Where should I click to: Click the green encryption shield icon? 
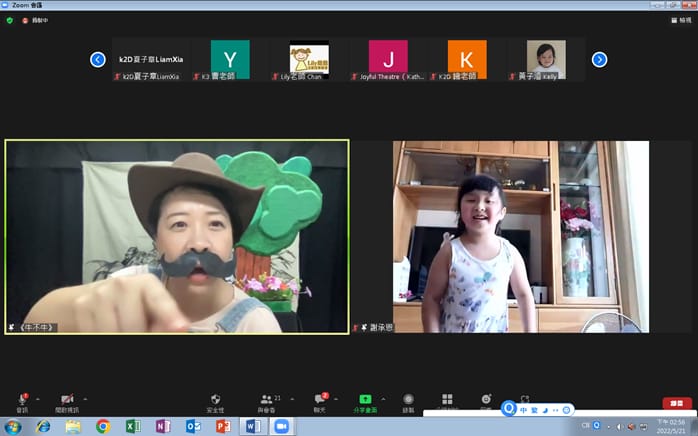10,20
